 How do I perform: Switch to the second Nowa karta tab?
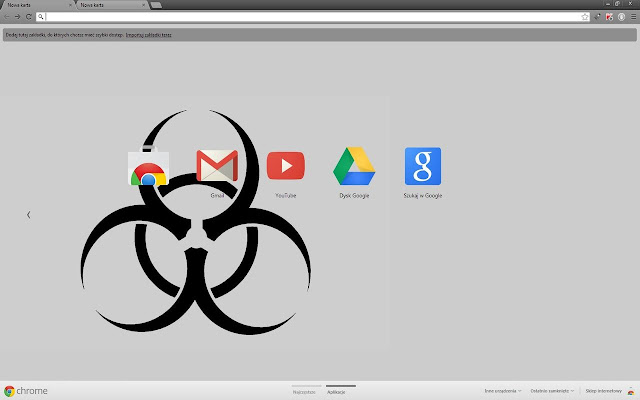click(111, 5)
